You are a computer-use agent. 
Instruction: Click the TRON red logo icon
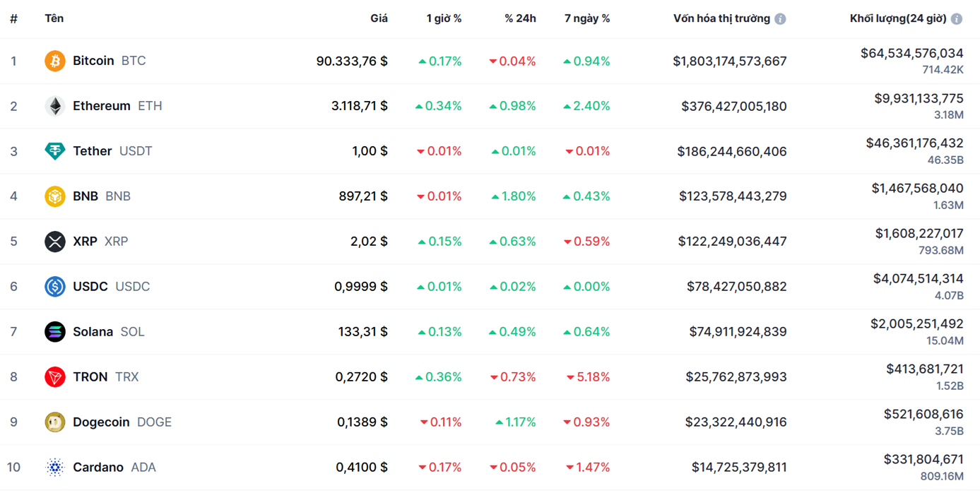[54, 377]
